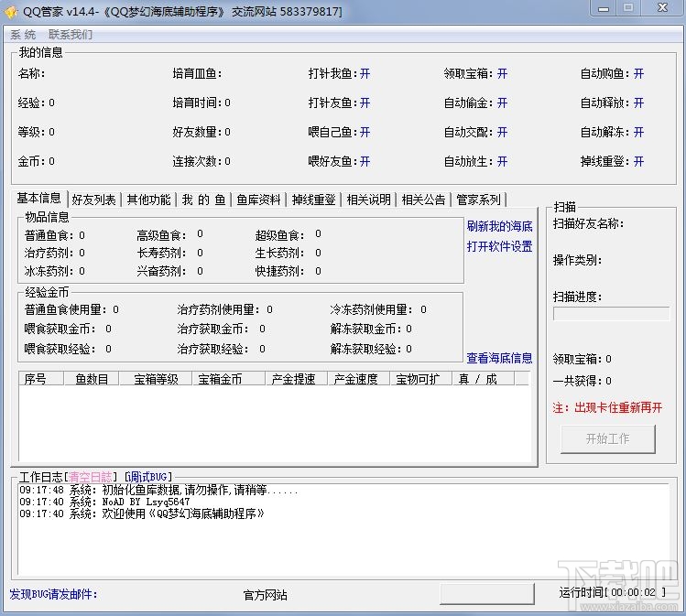The width and height of the screenshot is (686, 616).
Task: Click the 官方网站 text
Action: [x=265, y=595]
